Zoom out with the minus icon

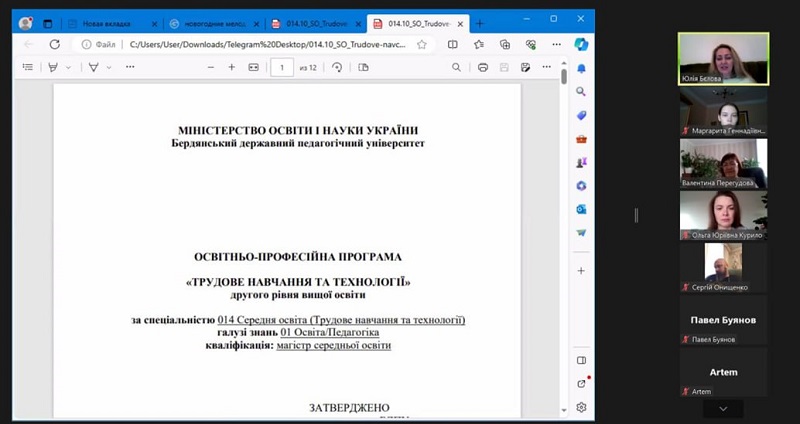[x=211, y=67]
